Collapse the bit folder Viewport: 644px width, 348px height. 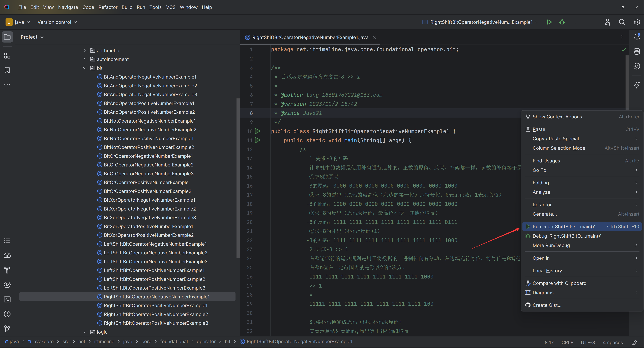pos(84,68)
